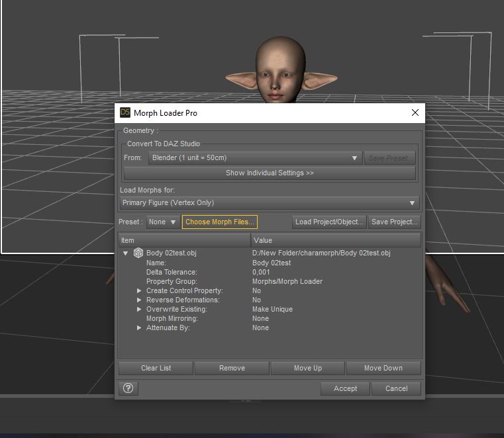Screen dimensions: 504x438
Task: Accept the morph loader settings
Action: tap(345, 388)
